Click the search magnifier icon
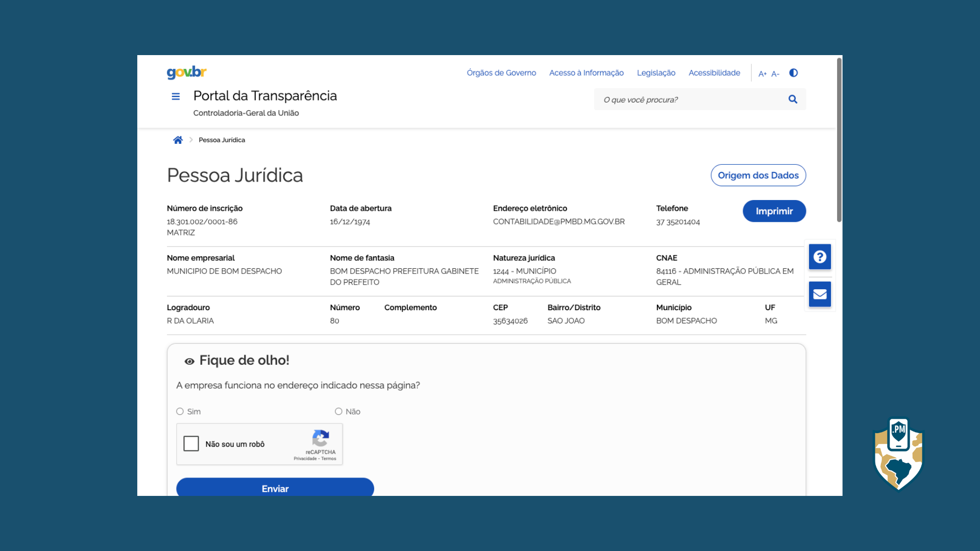The width and height of the screenshot is (980, 551). pos(793,99)
